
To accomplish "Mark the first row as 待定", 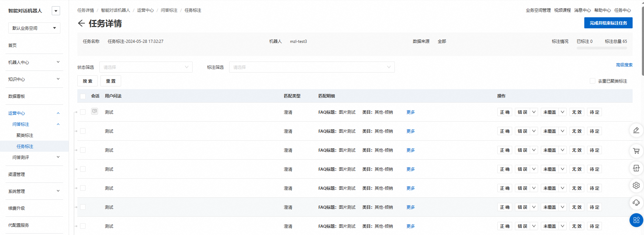I will click(x=594, y=112).
